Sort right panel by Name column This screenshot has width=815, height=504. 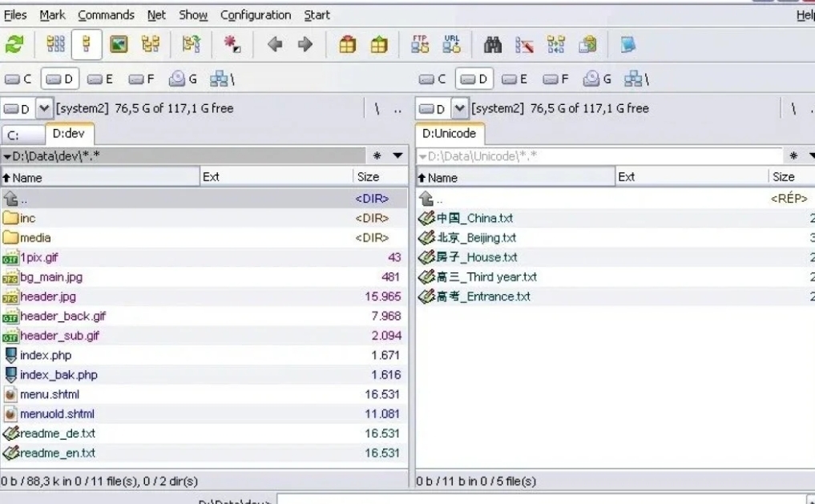515,177
